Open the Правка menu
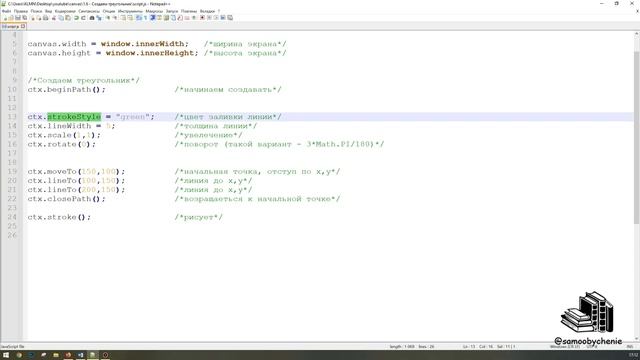This screenshot has height=360, width=640. point(21,11)
